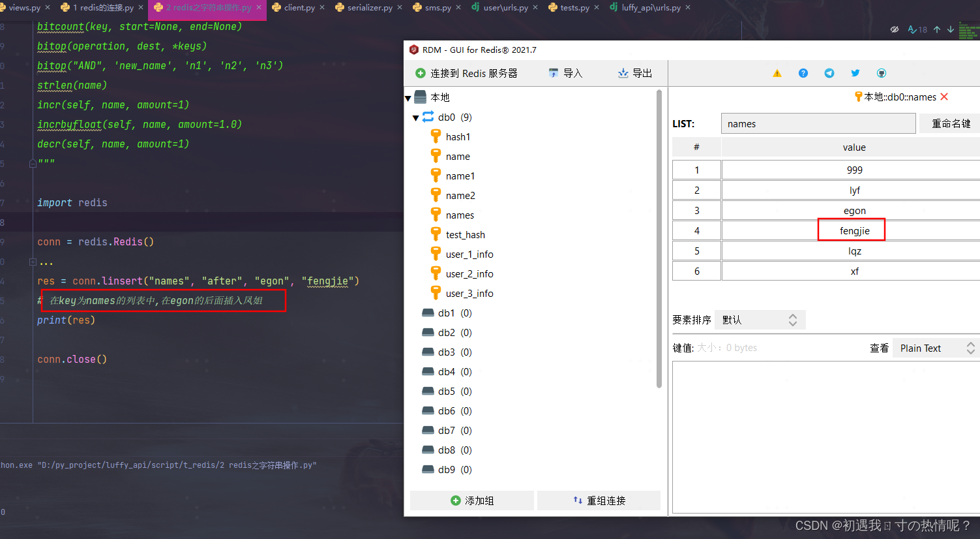Screen dimensions: 980x539
Task: Close the 本地::db0::names key tab
Action: tap(944, 97)
